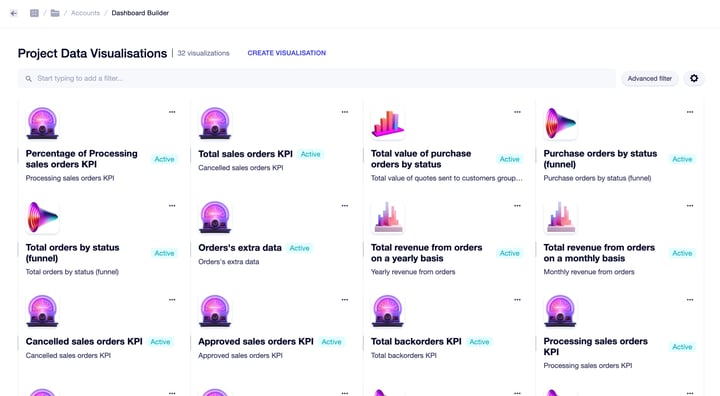Click Active badge on Total backorders KPI
This screenshot has height=396, width=720.
(x=479, y=342)
